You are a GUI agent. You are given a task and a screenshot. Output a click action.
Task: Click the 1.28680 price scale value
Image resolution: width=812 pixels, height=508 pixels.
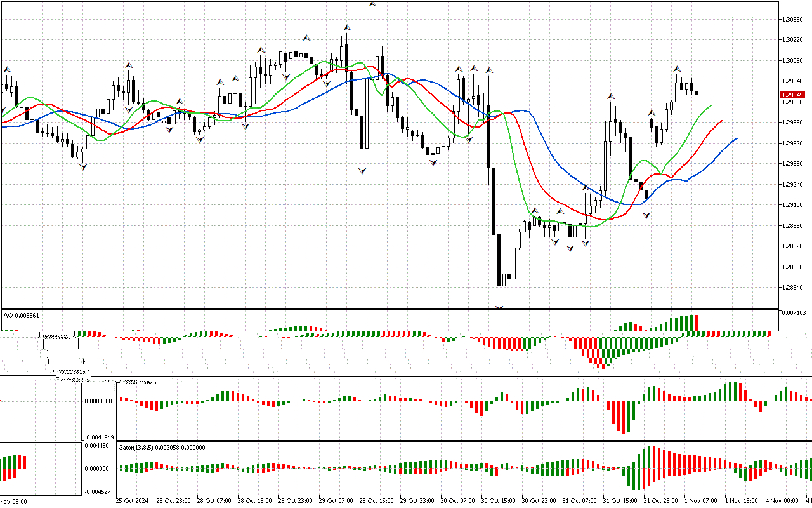794,267
